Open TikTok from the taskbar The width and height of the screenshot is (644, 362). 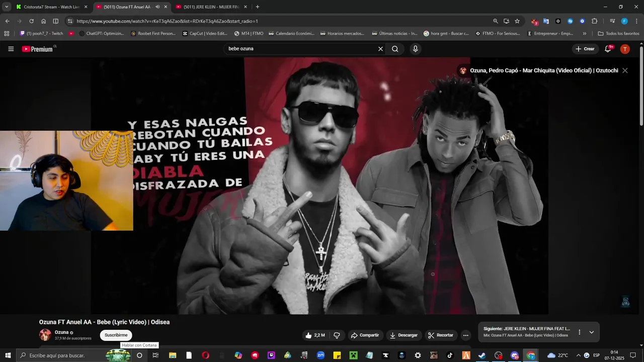[x=450, y=355]
